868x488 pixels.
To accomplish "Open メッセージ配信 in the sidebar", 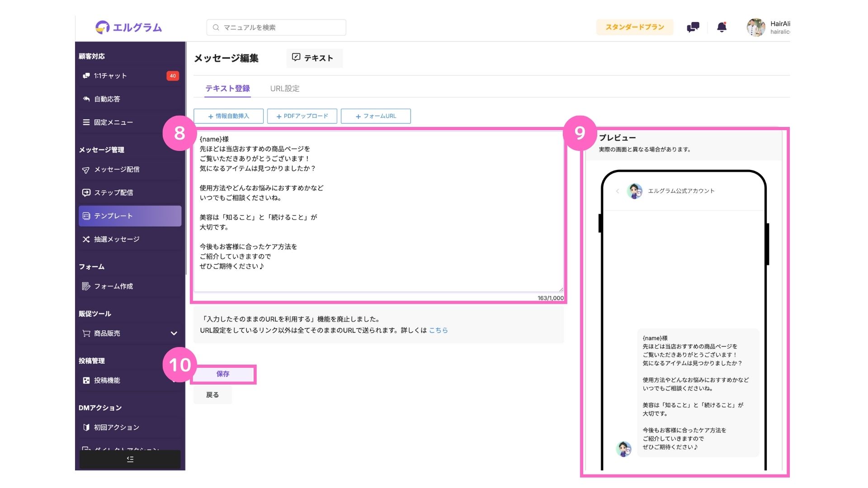I will click(130, 169).
